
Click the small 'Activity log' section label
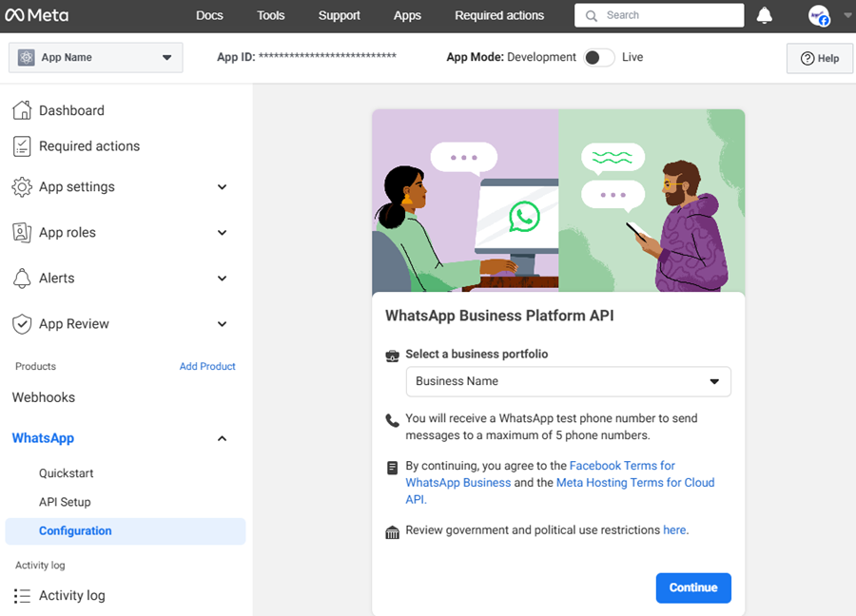pos(40,566)
